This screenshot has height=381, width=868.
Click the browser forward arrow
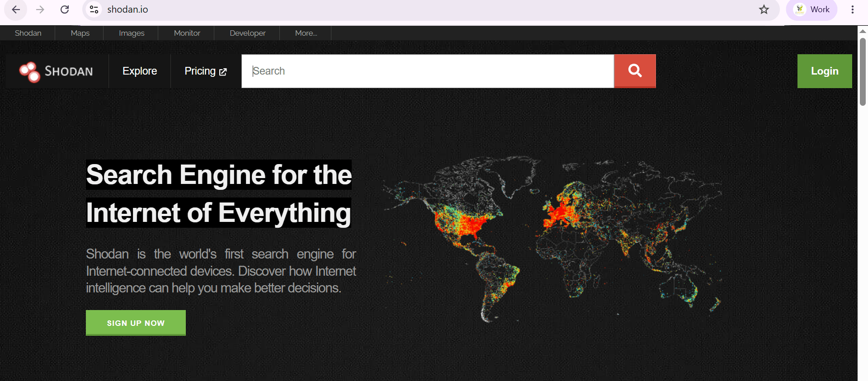tap(40, 9)
